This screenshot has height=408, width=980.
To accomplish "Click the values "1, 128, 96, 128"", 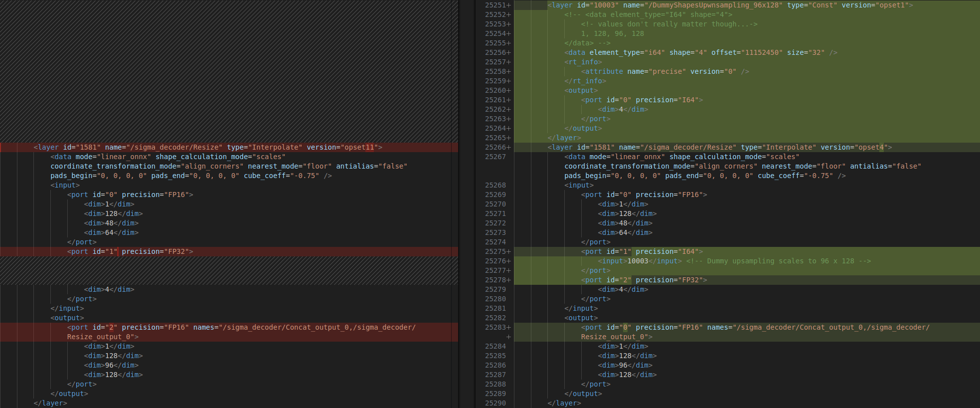I will 612,33.
